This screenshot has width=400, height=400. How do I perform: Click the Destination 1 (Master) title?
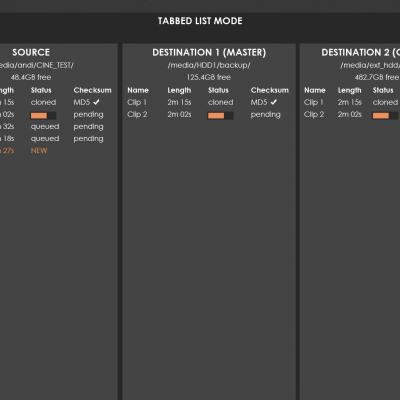[209, 52]
